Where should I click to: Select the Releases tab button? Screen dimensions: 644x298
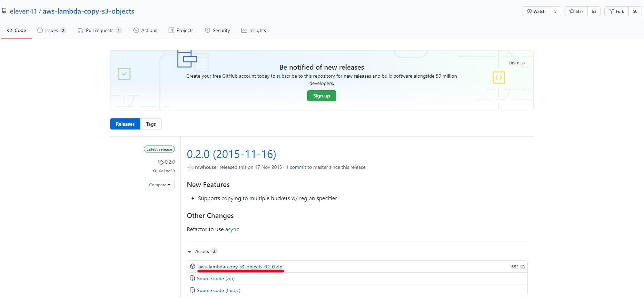(125, 124)
